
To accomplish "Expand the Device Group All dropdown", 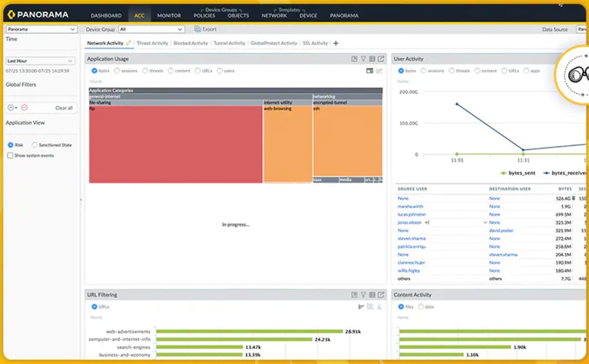I will [x=151, y=29].
